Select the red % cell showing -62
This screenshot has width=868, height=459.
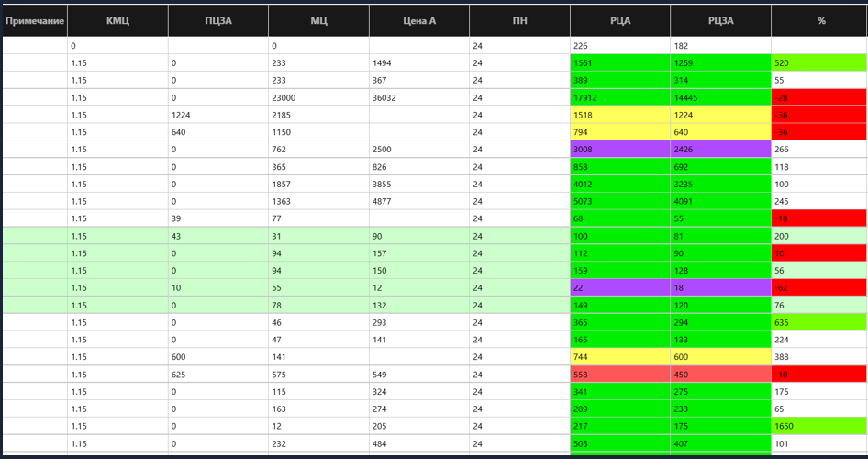(819, 288)
